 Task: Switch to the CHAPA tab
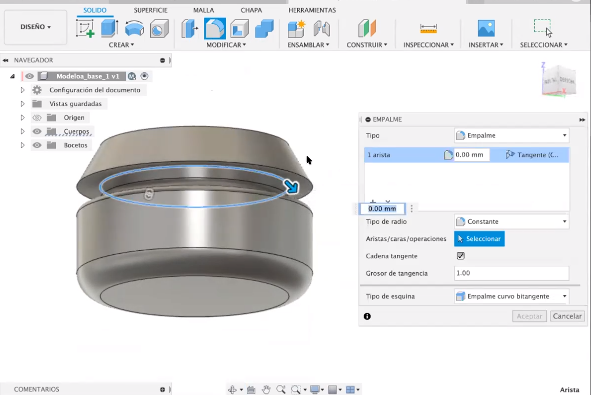(x=251, y=10)
